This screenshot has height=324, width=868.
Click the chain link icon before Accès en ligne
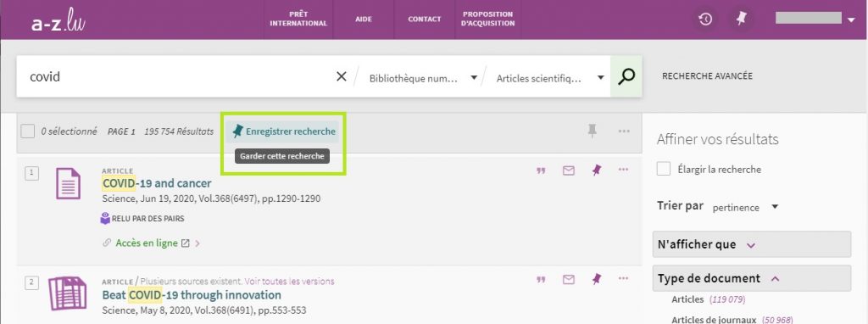pyautogui.click(x=108, y=243)
